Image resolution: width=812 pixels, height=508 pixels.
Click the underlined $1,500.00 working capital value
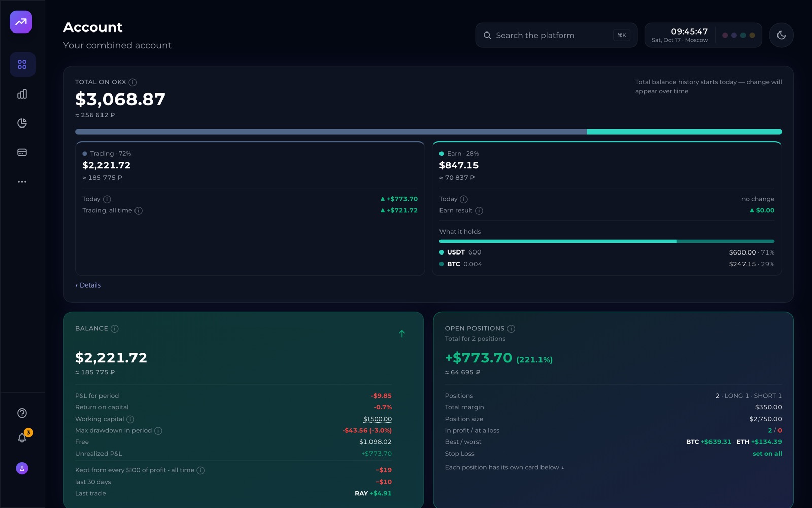point(378,419)
